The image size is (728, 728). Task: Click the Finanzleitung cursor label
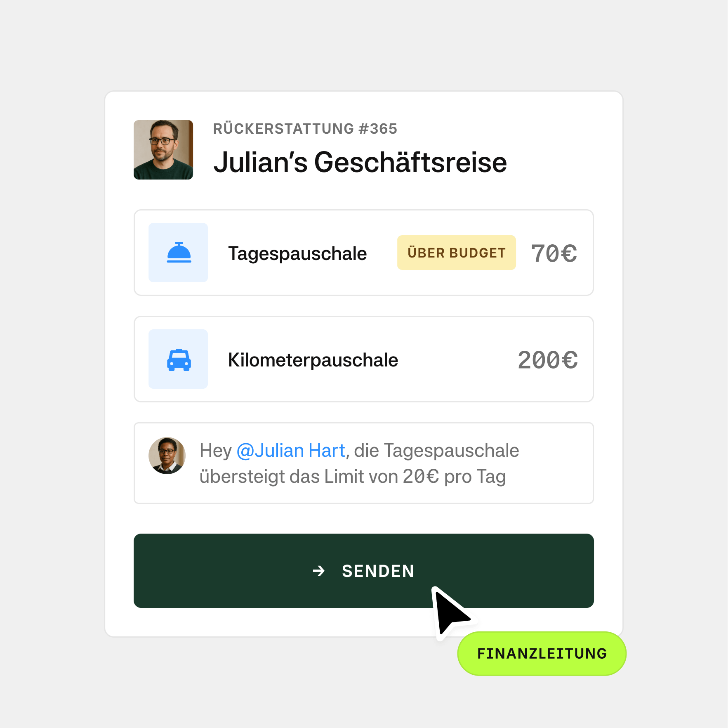(542, 653)
